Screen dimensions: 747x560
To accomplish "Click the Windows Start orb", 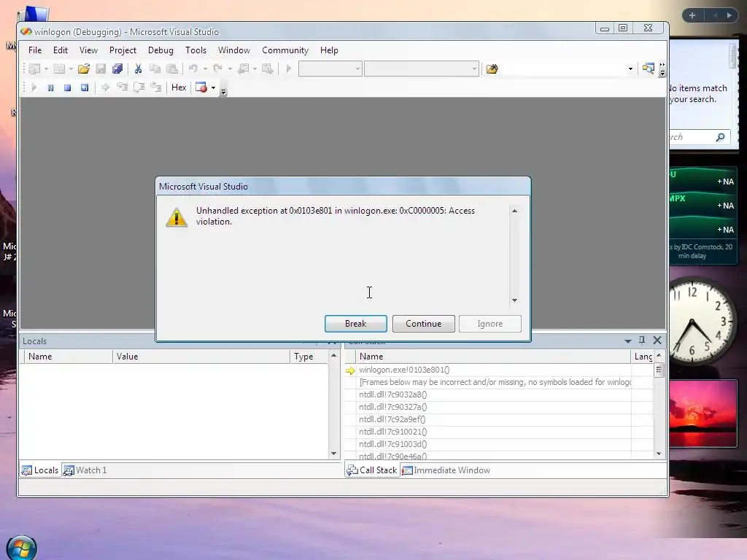I will point(21,548).
